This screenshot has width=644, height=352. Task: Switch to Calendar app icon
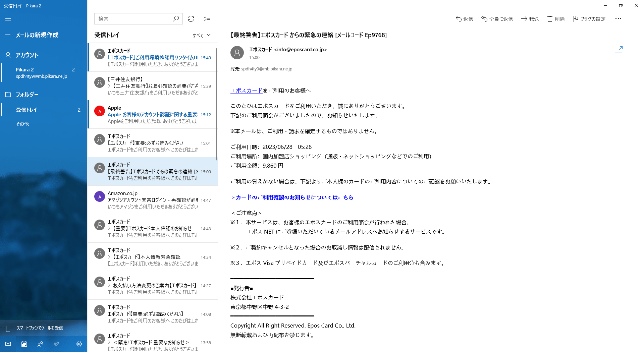[24, 344]
